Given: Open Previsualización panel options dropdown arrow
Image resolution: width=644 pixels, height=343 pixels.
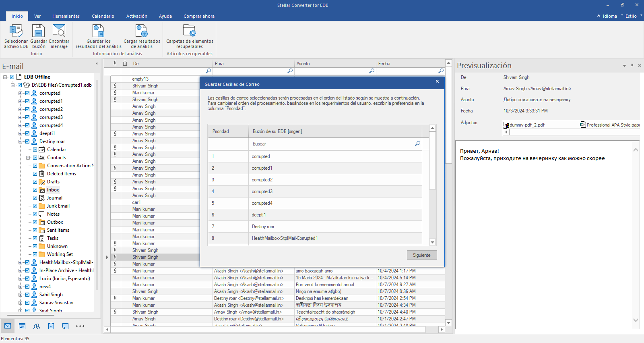Looking at the screenshot, I should [x=624, y=66].
